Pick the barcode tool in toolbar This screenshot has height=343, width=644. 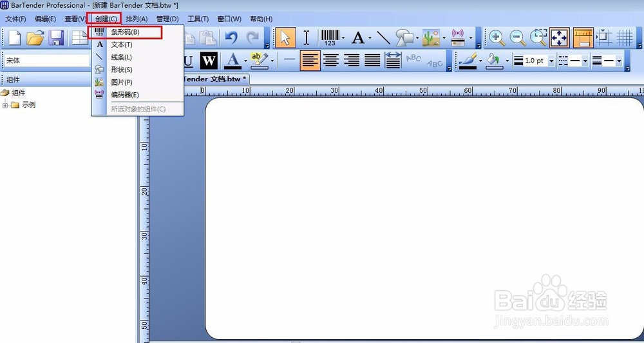330,38
